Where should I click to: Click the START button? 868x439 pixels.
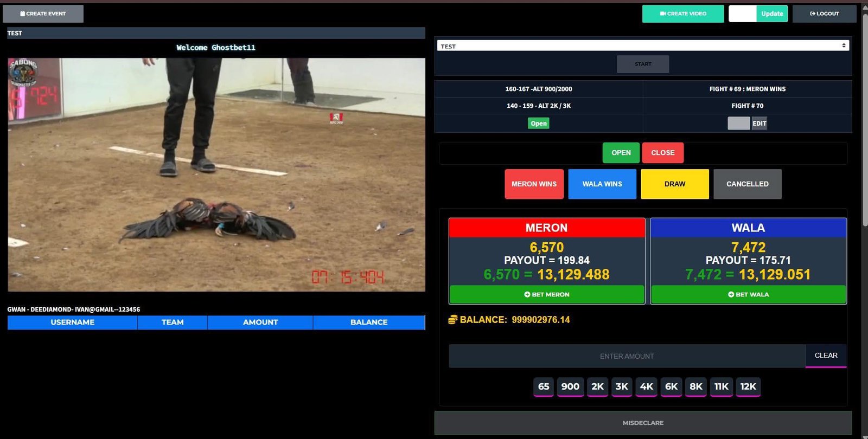click(x=643, y=64)
